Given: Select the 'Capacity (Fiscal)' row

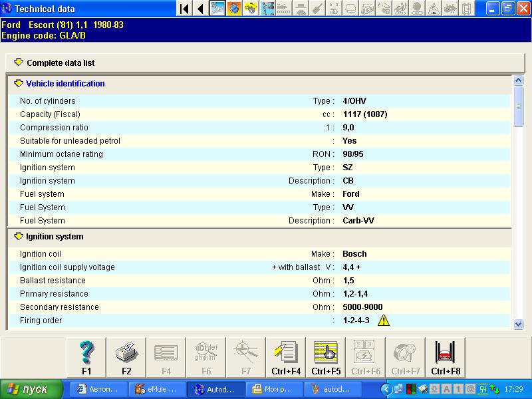Looking at the screenshot, I should pos(259,114).
